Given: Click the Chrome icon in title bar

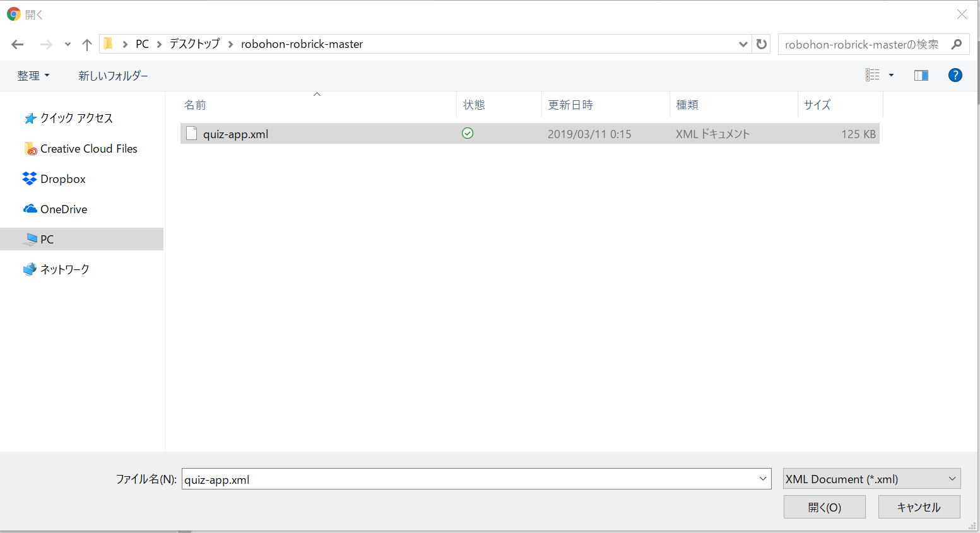Looking at the screenshot, I should pos(14,14).
